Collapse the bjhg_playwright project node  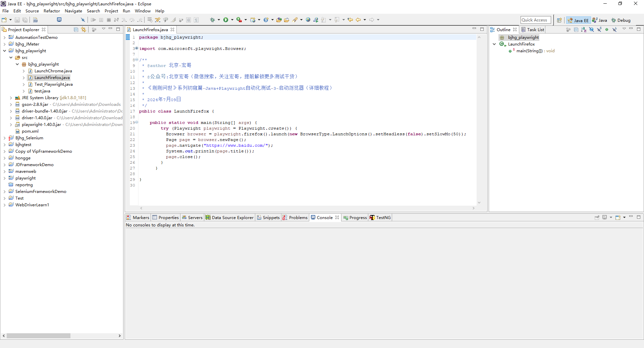4,51
